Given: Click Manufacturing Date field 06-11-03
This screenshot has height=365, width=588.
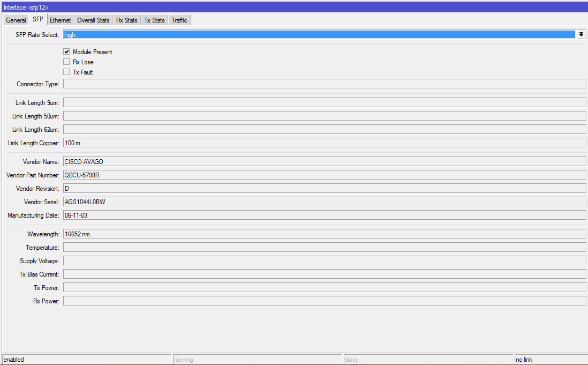Looking at the screenshot, I should point(325,215).
